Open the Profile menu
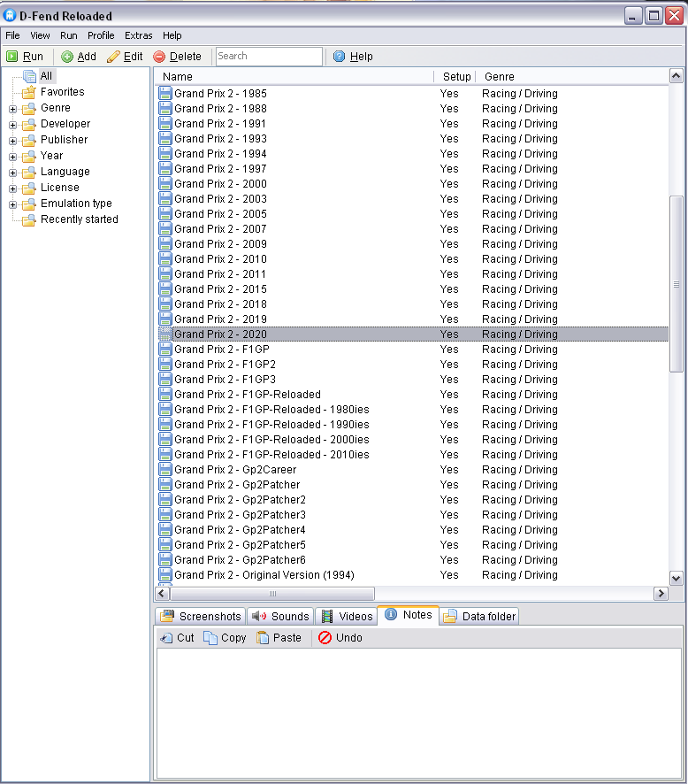 [x=101, y=35]
